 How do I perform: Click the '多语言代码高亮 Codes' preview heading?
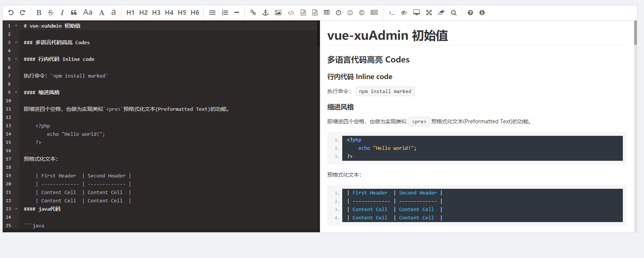tap(368, 59)
